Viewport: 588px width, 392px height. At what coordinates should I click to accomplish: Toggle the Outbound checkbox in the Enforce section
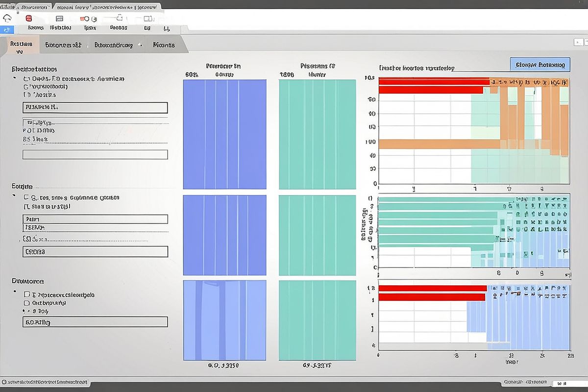click(x=25, y=303)
